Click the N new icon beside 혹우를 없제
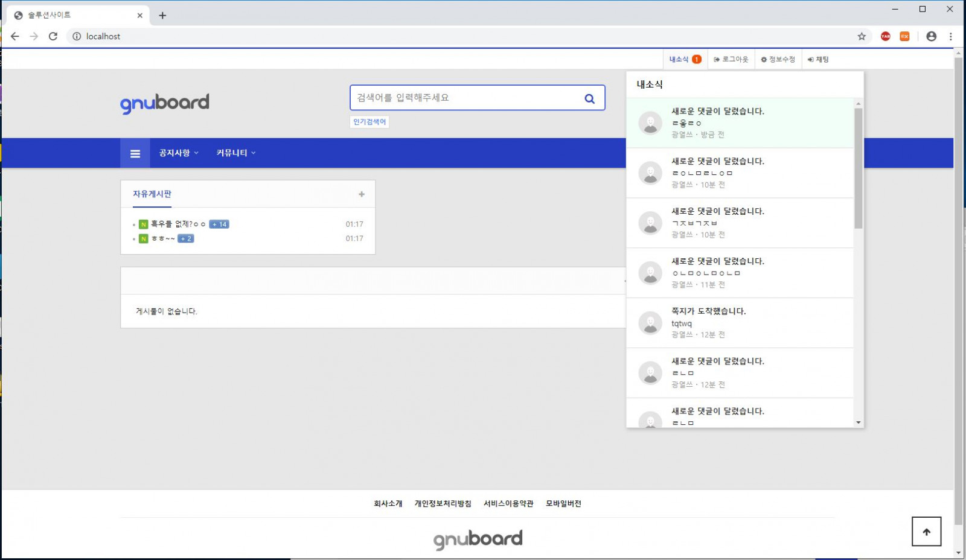 click(144, 224)
